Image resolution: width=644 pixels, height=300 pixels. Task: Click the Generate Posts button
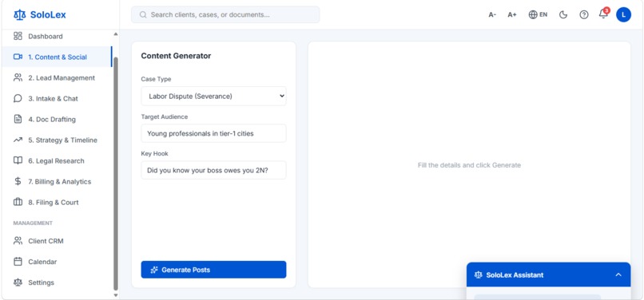213,270
